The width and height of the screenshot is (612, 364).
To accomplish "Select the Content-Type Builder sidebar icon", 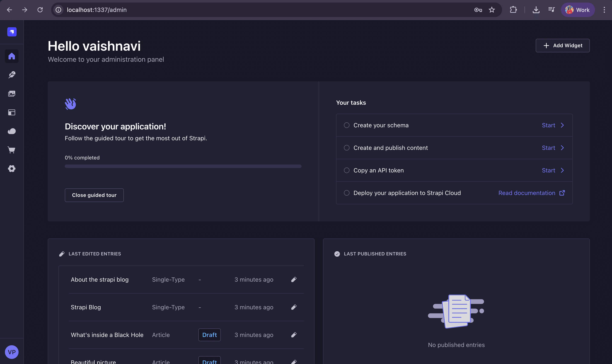I will pyautogui.click(x=12, y=112).
